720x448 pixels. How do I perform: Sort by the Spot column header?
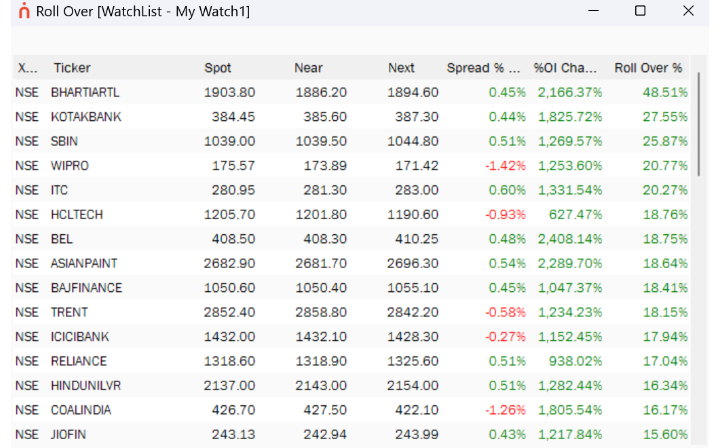(x=218, y=68)
